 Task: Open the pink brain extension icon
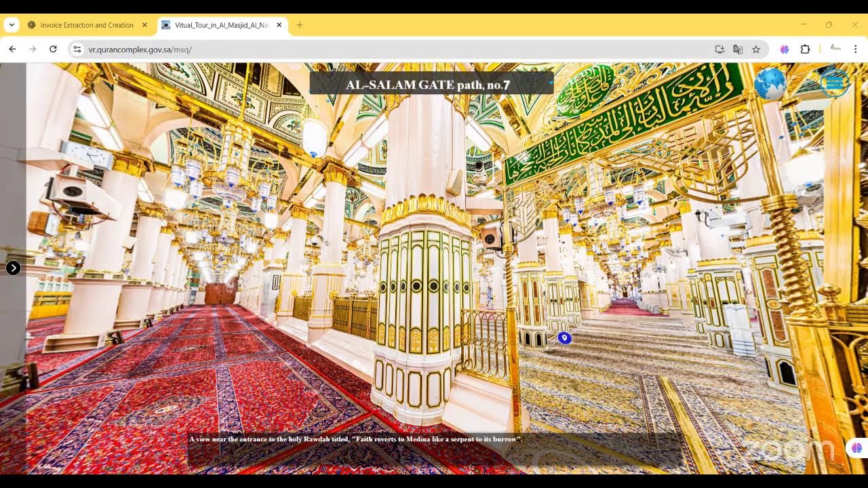pyautogui.click(x=785, y=49)
